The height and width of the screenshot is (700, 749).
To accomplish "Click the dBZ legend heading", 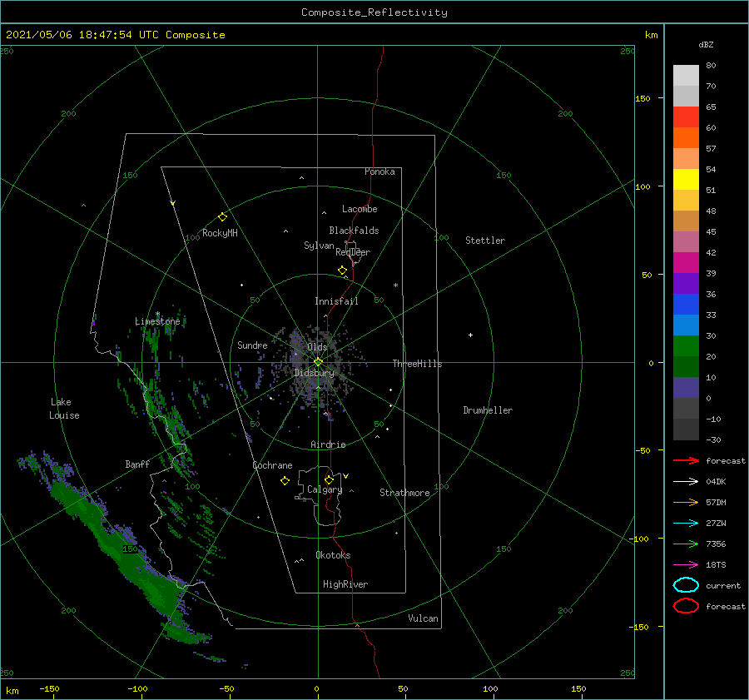I will (x=706, y=45).
